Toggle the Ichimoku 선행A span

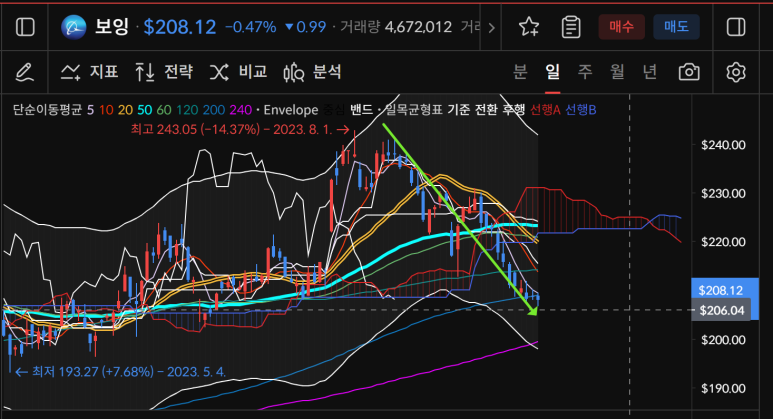[545, 109]
